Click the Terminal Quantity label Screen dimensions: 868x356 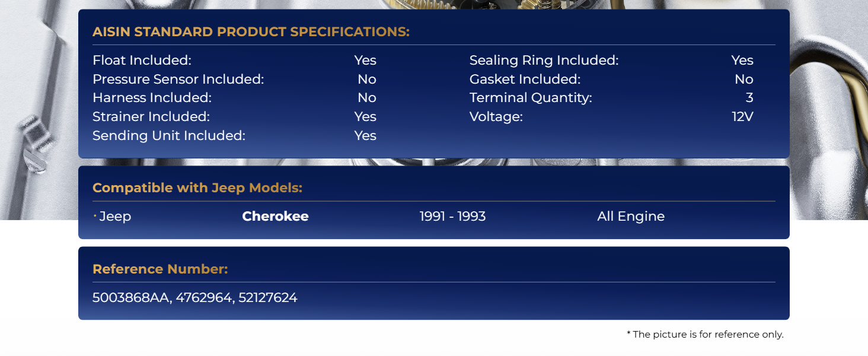point(531,98)
